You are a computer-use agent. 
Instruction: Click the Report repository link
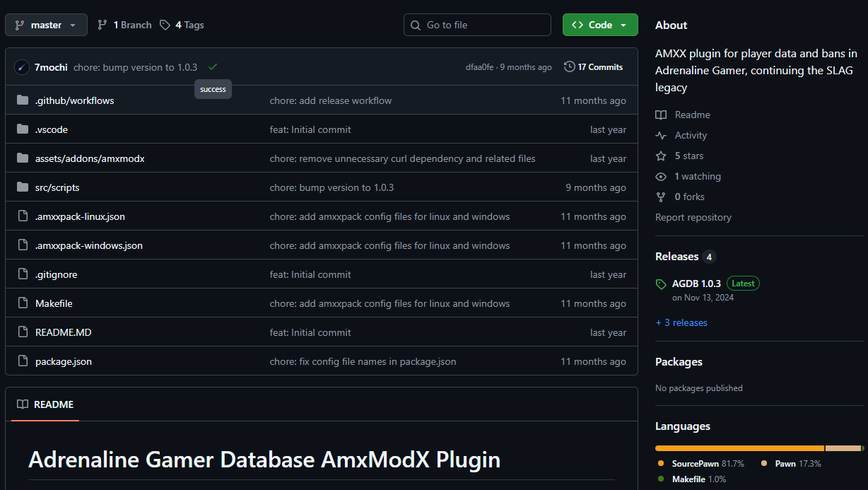[693, 217]
